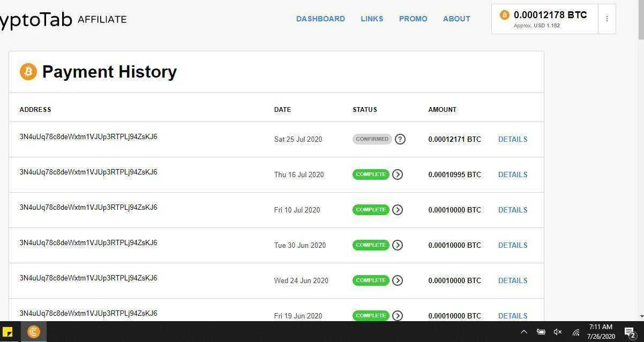This screenshot has height=342, width=644.
Task: Click the arrow icon in Tue 30 Jun 2020 row
Action: click(398, 245)
